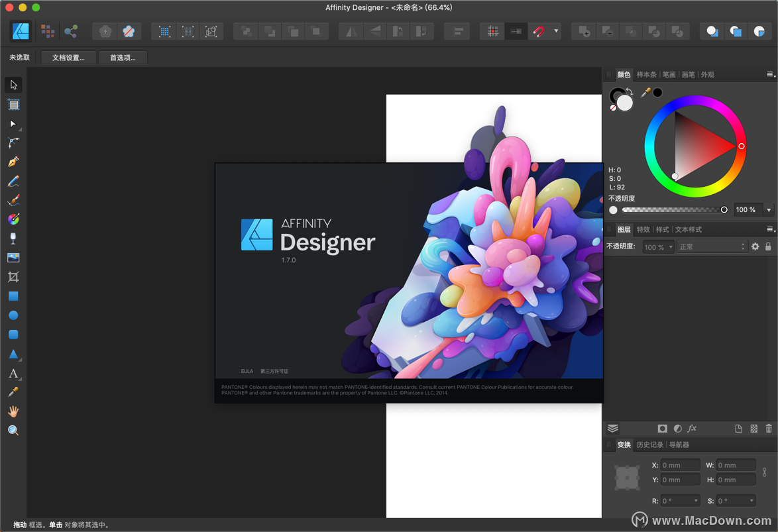Select the Place Image tool

[13, 258]
